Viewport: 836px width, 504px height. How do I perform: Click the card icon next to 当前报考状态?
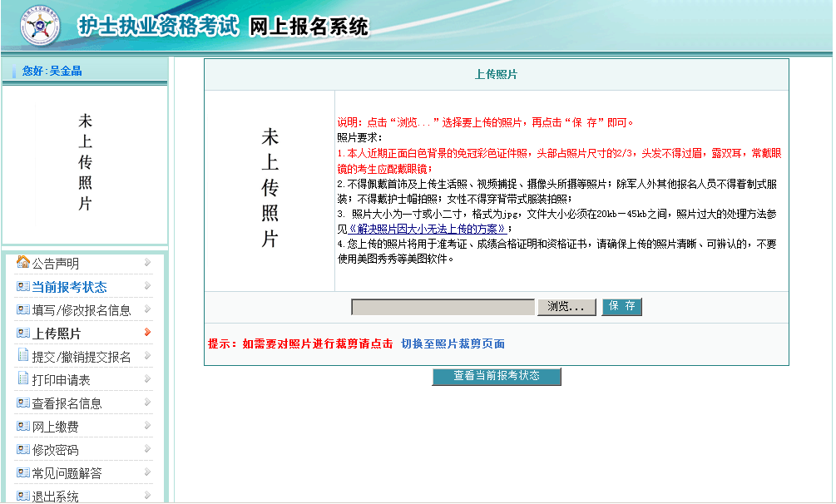[x=22, y=287]
